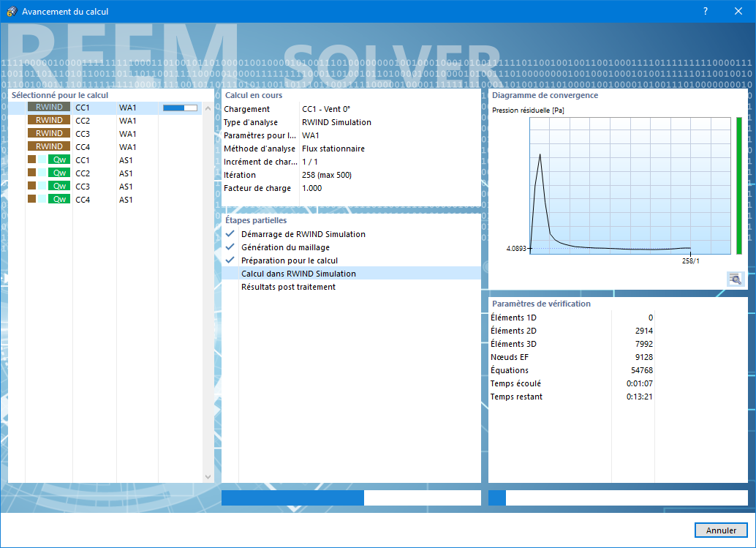Select 'Préparation pour le calcul' step text
756x548 pixels.
[290, 260]
